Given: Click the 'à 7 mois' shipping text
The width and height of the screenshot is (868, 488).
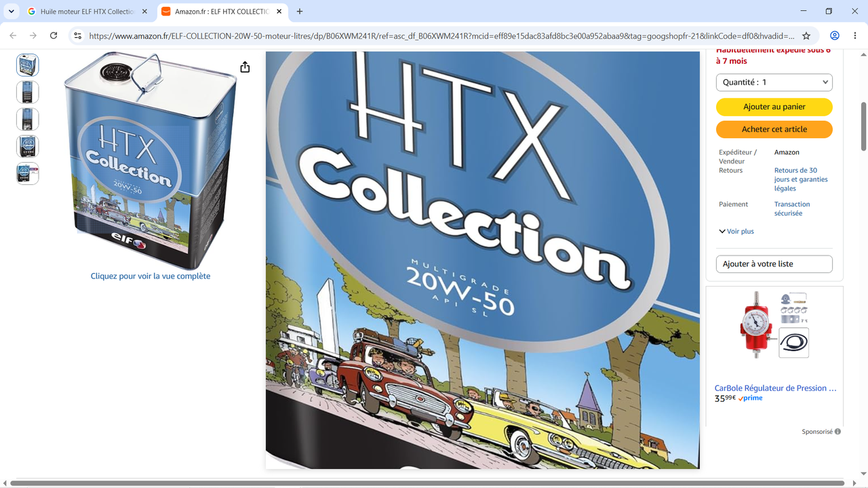Looking at the screenshot, I should [x=732, y=61].
